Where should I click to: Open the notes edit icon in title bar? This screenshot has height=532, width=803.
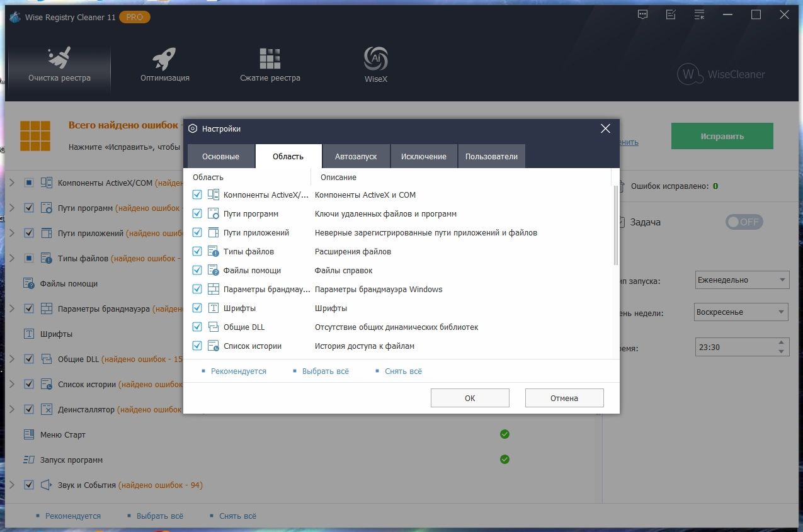tap(671, 14)
